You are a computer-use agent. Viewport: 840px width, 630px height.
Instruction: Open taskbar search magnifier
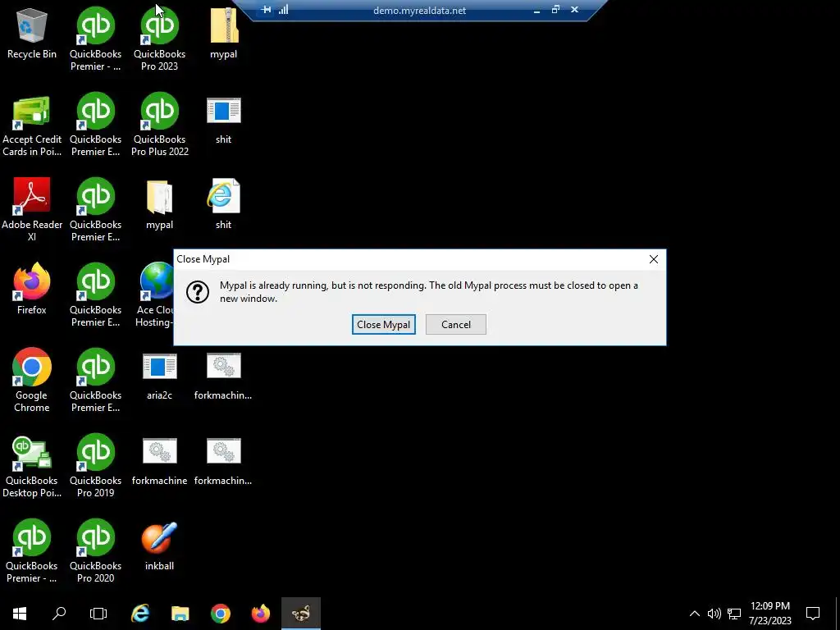click(59, 614)
